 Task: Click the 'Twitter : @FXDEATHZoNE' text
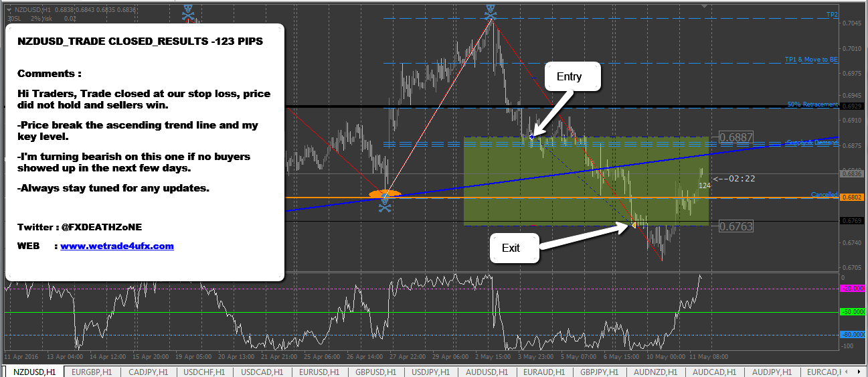point(80,228)
